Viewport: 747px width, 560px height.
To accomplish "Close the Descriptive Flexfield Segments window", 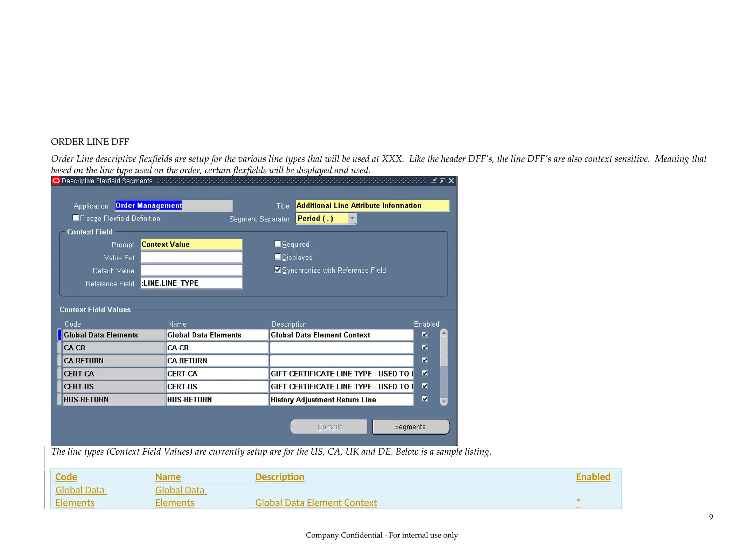I will [451, 181].
